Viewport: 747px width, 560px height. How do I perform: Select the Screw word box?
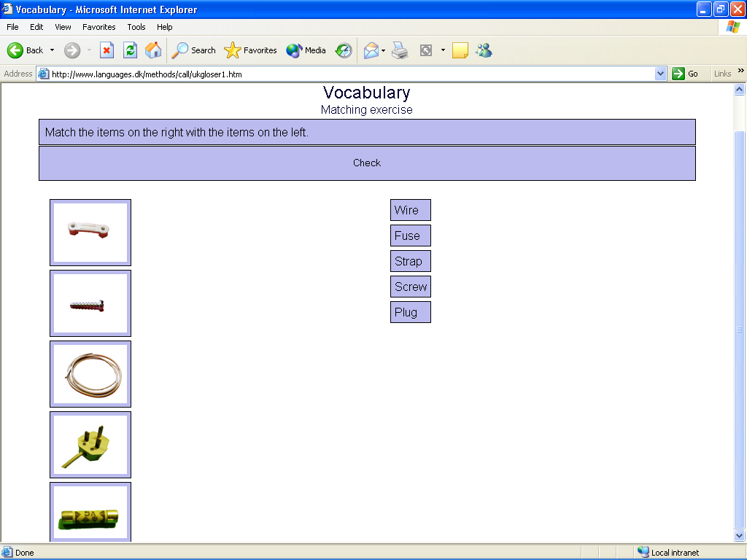[x=411, y=287]
